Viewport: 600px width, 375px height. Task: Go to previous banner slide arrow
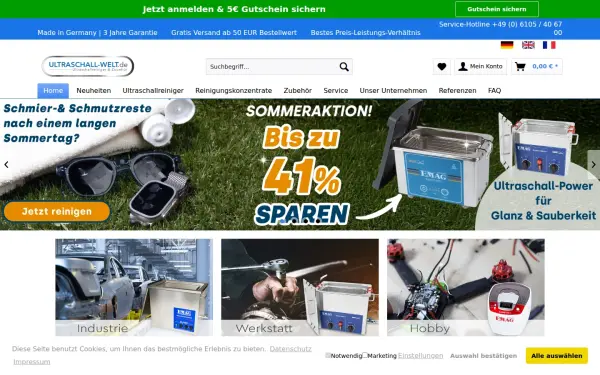(x=6, y=165)
